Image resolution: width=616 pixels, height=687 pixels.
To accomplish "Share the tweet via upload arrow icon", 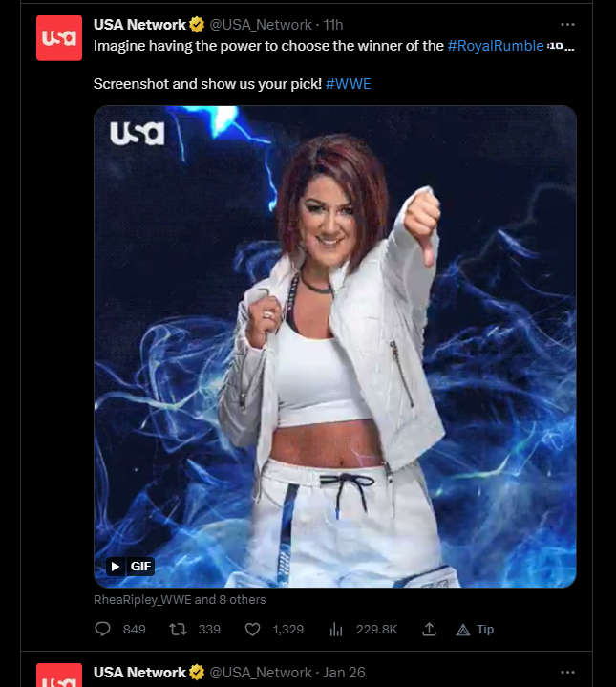I will pos(429,630).
